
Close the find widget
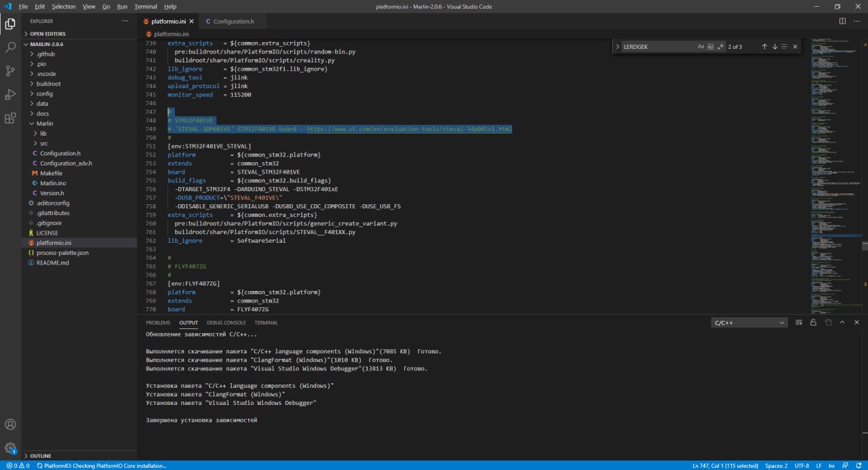click(x=795, y=47)
